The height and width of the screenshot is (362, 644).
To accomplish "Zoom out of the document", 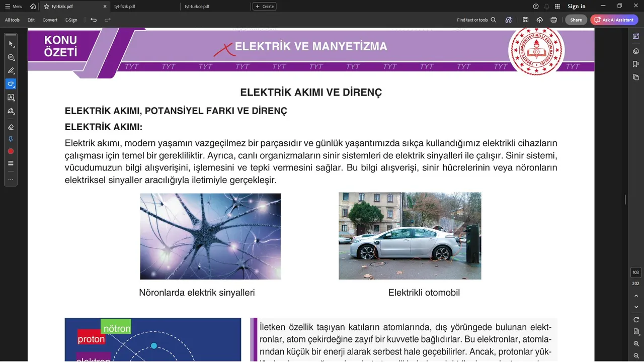I will (636, 355).
